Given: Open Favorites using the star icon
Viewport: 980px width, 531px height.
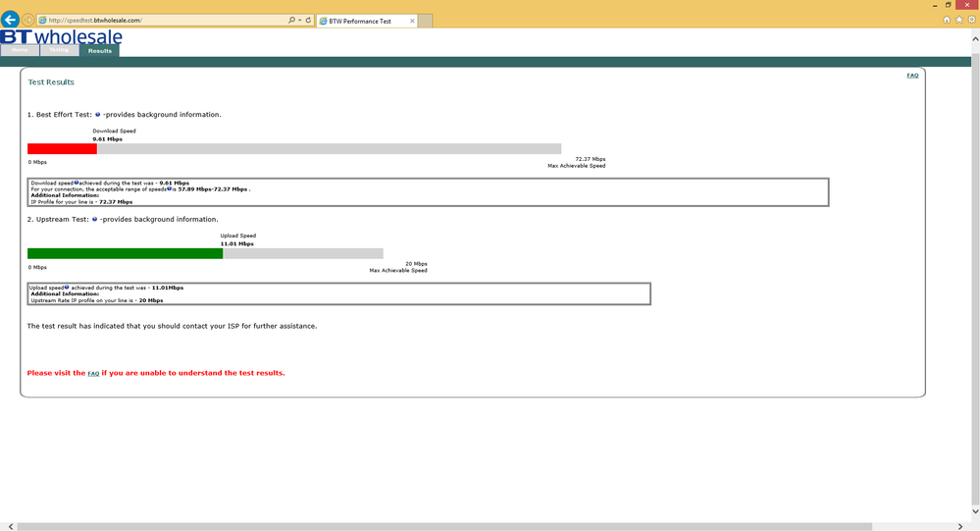Looking at the screenshot, I should click(x=959, y=20).
